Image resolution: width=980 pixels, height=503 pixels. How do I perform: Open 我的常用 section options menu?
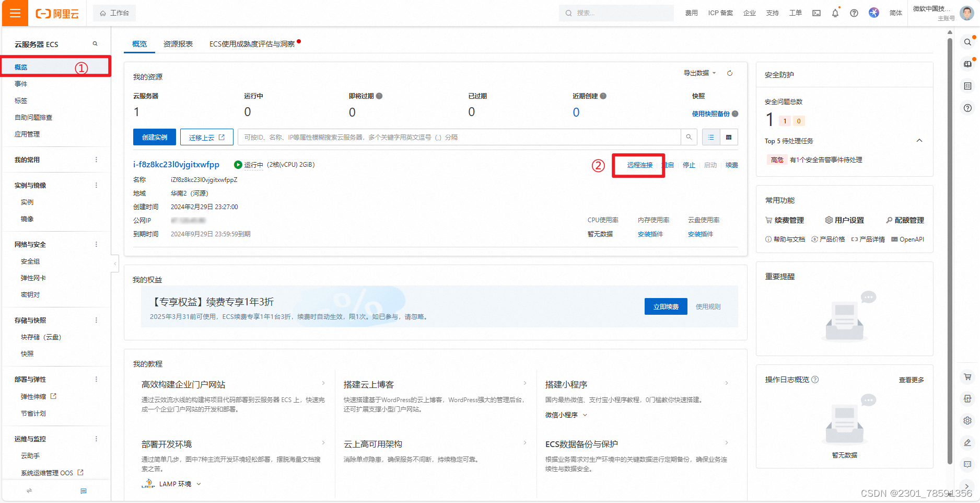point(96,159)
